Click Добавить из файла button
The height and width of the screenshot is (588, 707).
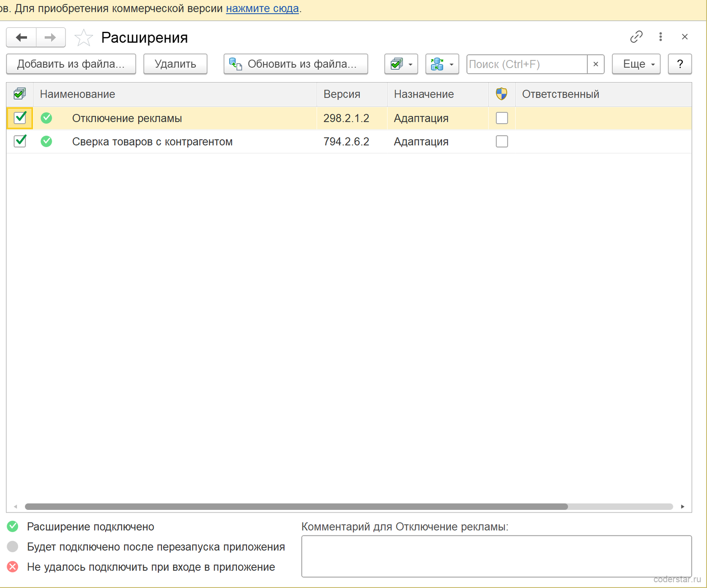71,64
